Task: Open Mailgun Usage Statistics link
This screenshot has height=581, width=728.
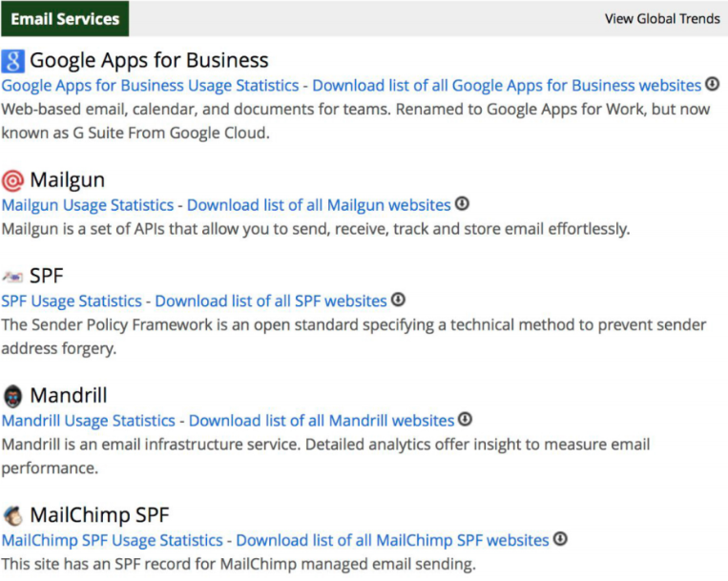Action: tap(88, 205)
